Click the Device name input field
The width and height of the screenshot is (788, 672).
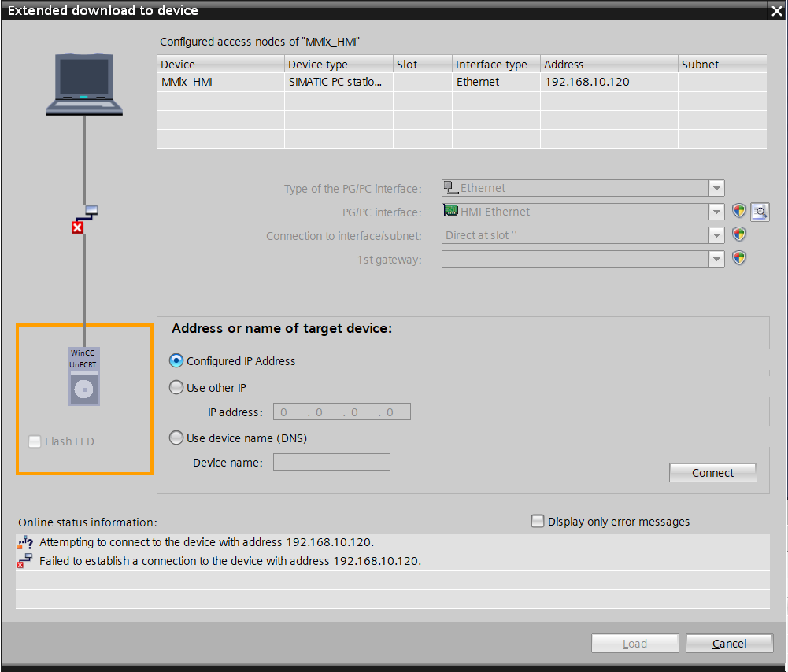point(331,462)
